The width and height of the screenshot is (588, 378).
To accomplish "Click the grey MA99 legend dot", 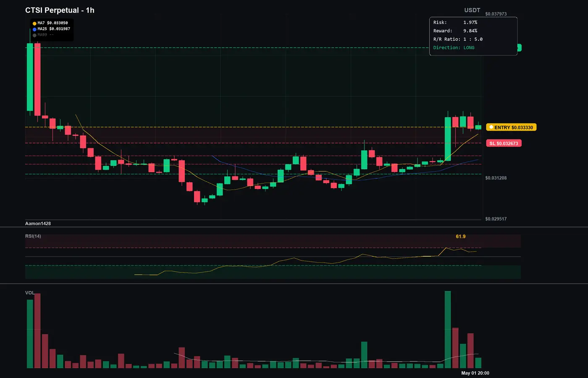I will pos(34,35).
